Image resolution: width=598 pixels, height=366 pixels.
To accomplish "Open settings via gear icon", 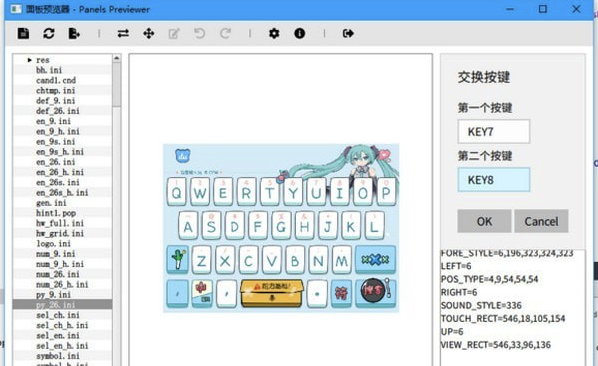I will pyautogui.click(x=274, y=34).
